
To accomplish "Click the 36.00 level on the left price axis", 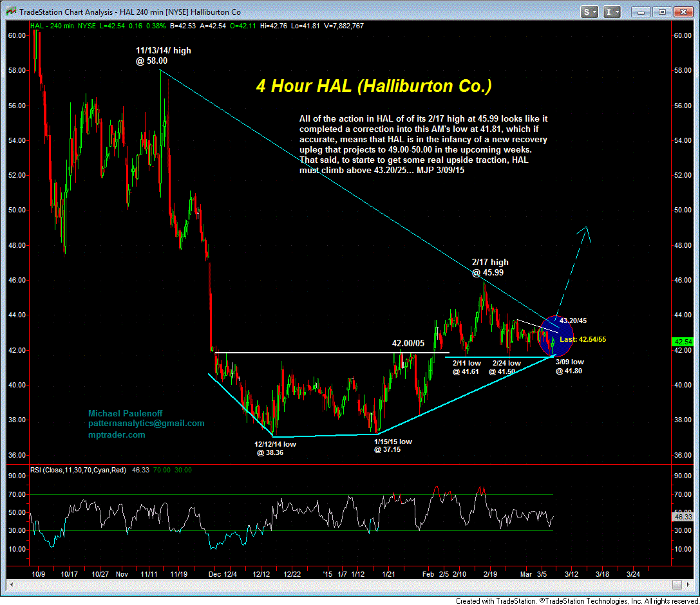I will click(17, 455).
